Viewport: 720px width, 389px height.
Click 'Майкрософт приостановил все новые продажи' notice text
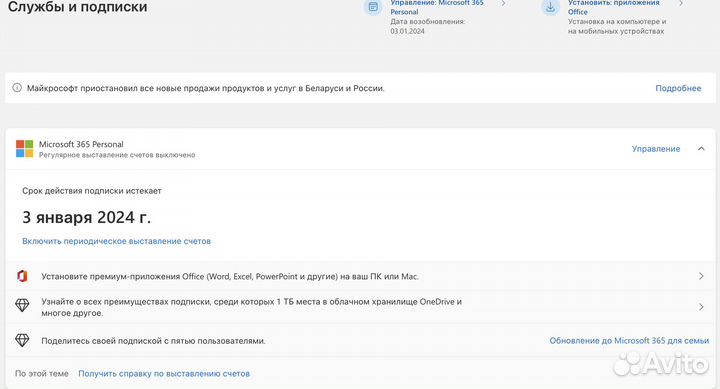point(206,88)
